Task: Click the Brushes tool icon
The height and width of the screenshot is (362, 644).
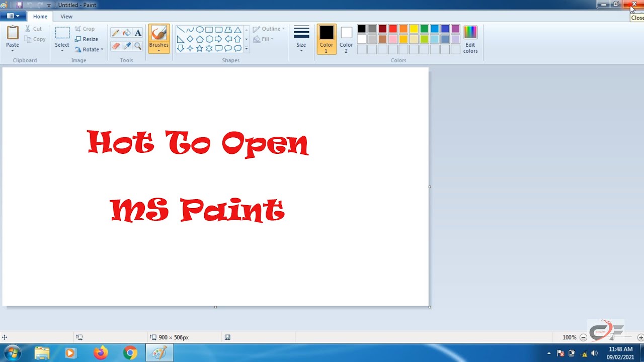Action: click(159, 33)
